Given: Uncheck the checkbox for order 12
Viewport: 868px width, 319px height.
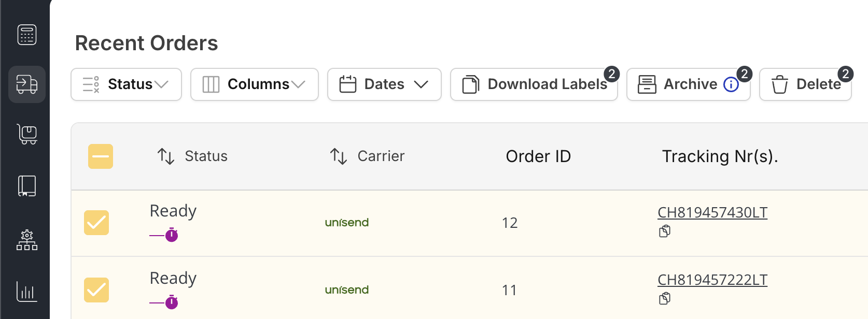Looking at the screenshot, I should pyautogui.click(x=96, y=223).
